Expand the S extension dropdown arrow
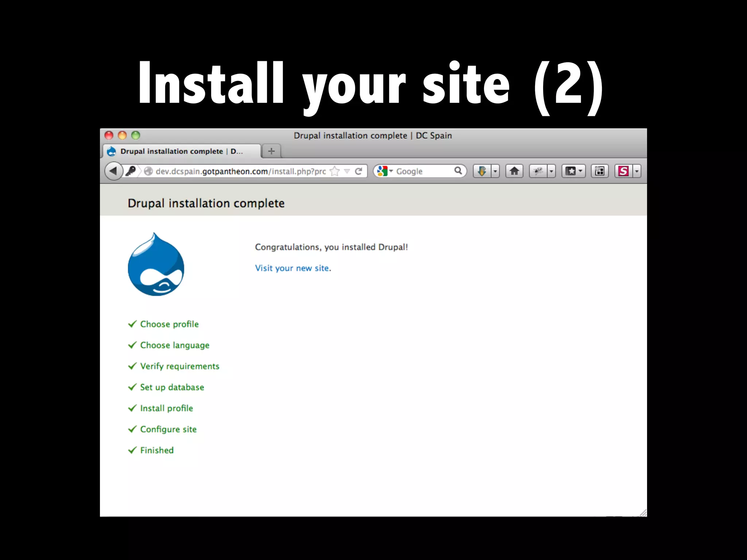The width and height of the screenshot is (747, 560). [x=637, y=171]
